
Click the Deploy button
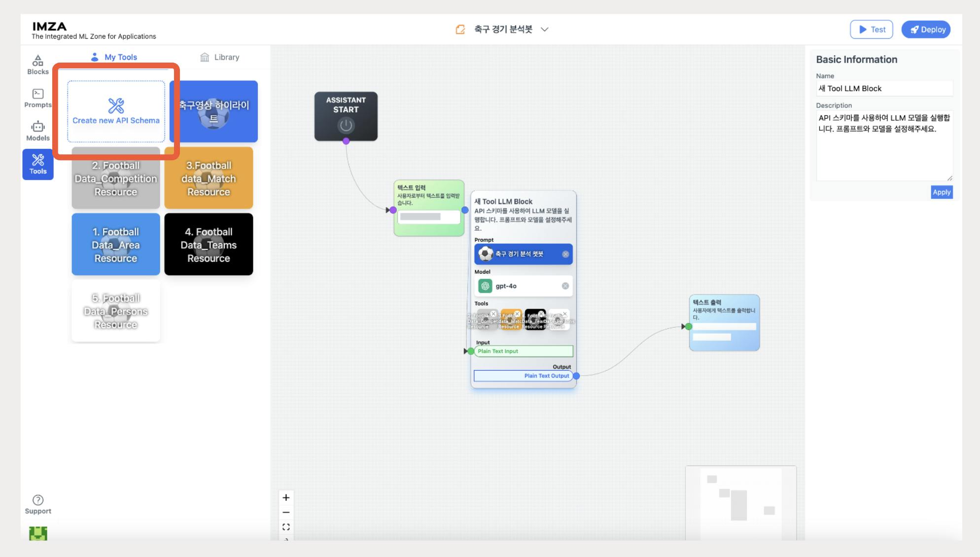[926, 30]
